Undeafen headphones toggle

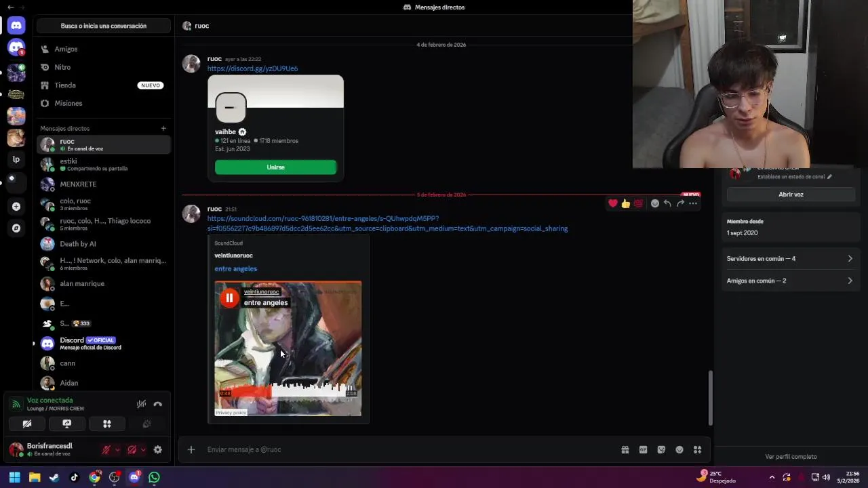[x=132, y=449]
